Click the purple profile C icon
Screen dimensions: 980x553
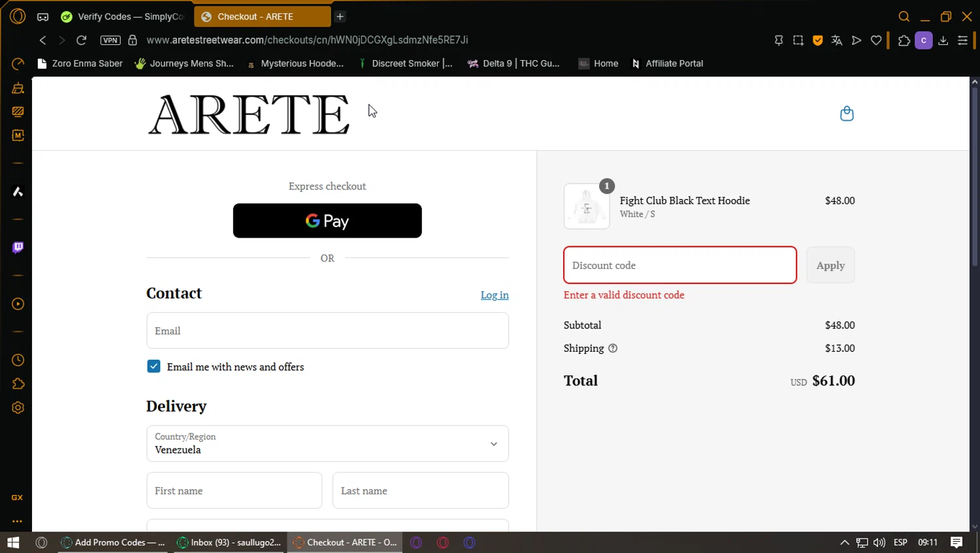[924, 40]
